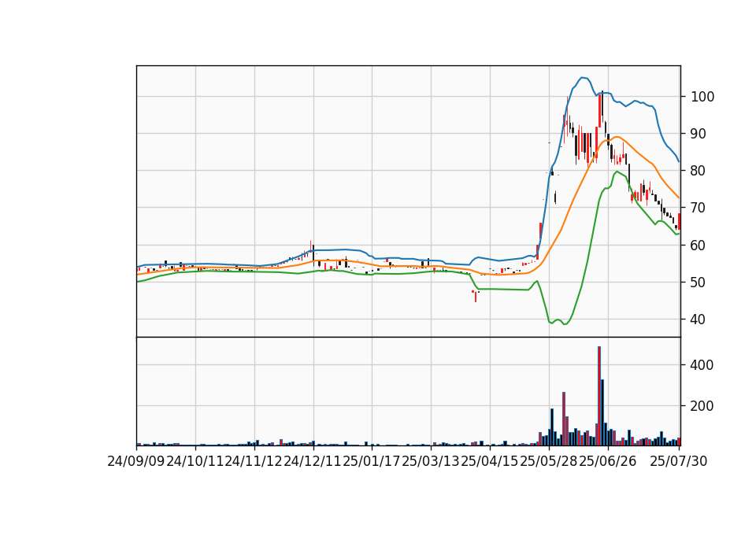Screen dimensions: 756x543
Task: Click the 25/06/26 date label
Action: (x=607, y=462)
